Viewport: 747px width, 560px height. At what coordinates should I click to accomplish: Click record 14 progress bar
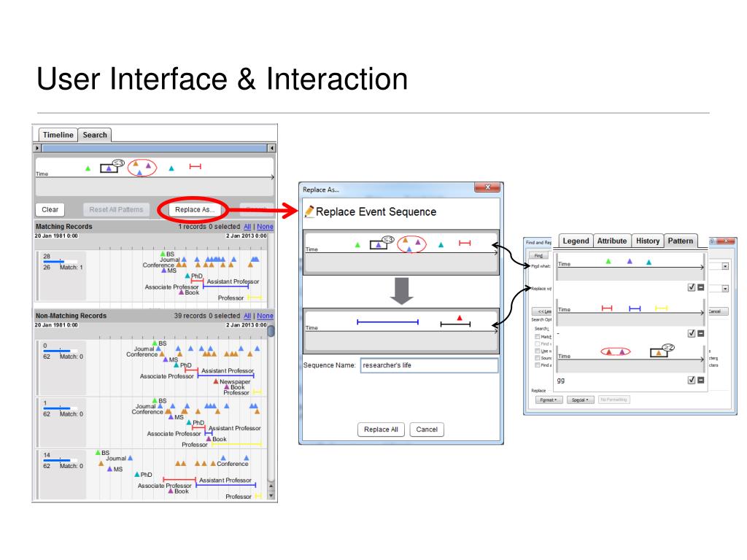click(x=60, y=461)
